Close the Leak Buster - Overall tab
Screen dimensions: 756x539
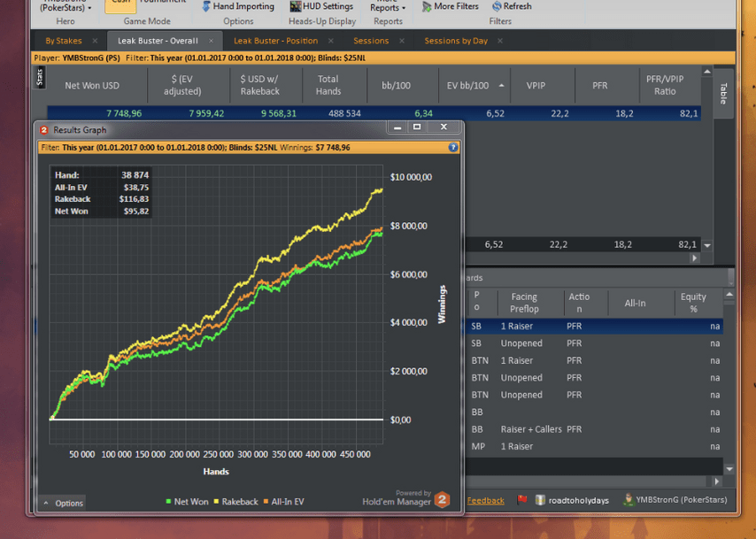coord(211,41)
